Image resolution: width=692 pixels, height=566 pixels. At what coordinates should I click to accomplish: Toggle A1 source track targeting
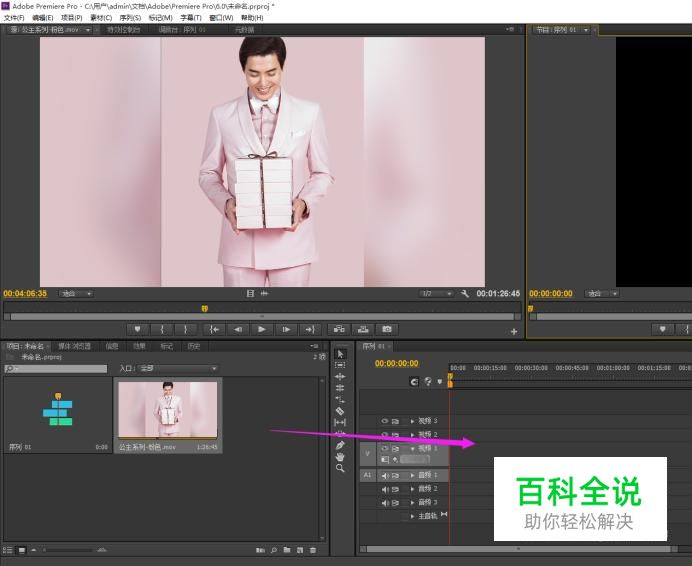click(368, 475)
